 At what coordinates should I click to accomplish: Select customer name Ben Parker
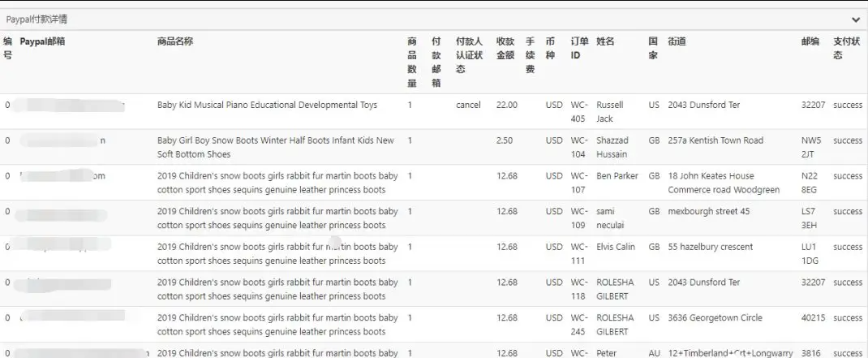tap(617, 175)
